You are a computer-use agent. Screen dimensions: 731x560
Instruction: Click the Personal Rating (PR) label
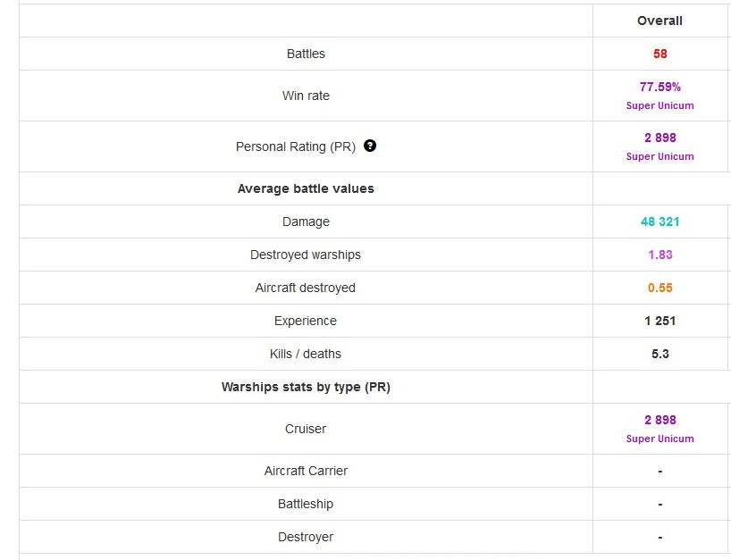point(296,146)
